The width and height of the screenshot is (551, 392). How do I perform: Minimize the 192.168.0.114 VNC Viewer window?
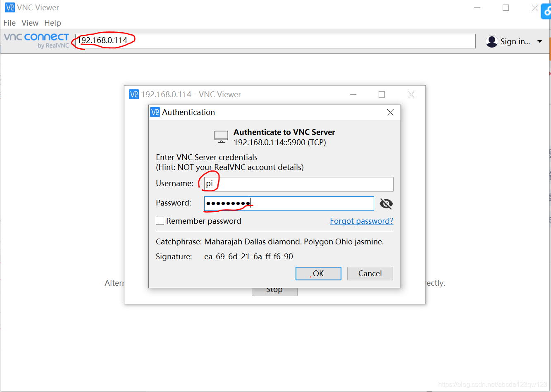353,94
